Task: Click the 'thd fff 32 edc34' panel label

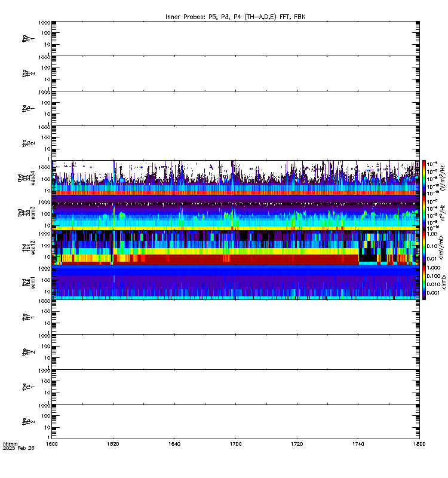Action: pyautogui.click(x=26, y=178)
